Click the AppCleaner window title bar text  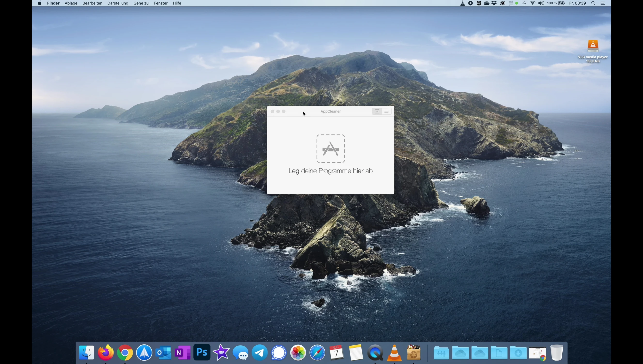point(330,111)
